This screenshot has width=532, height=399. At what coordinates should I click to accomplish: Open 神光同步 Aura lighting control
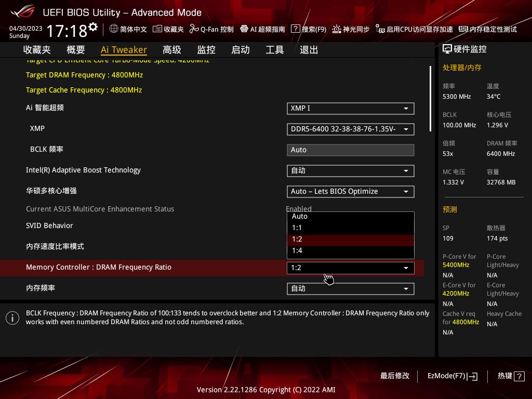coord(352,30)
